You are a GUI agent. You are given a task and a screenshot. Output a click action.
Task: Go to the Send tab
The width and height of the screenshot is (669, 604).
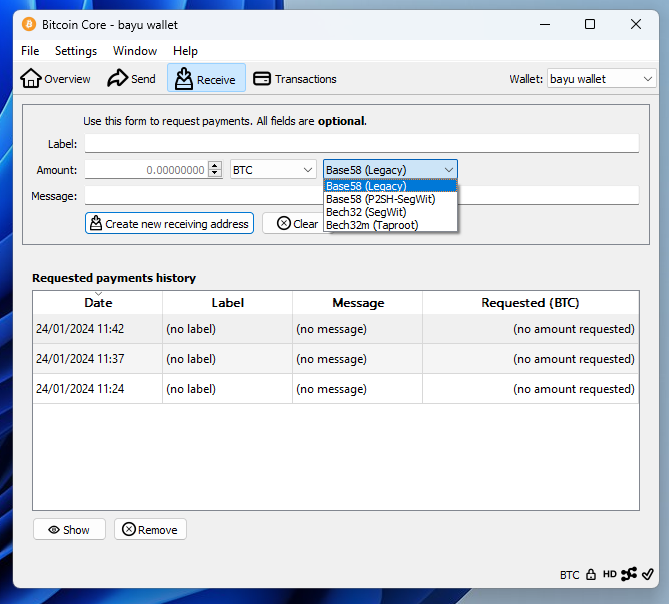[131, 78]
